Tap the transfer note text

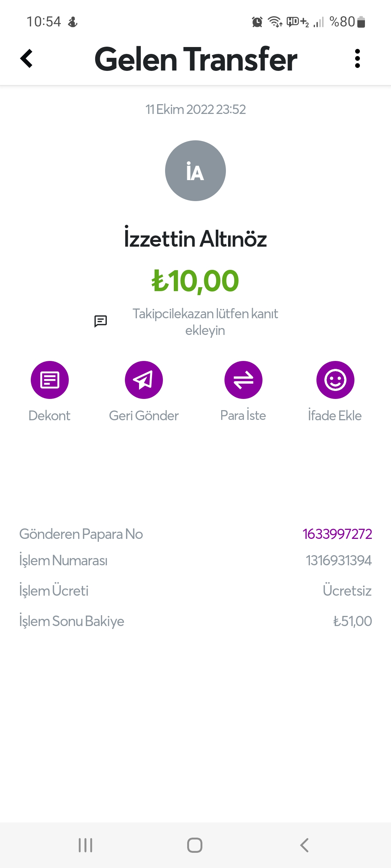[x=205, y=322]
